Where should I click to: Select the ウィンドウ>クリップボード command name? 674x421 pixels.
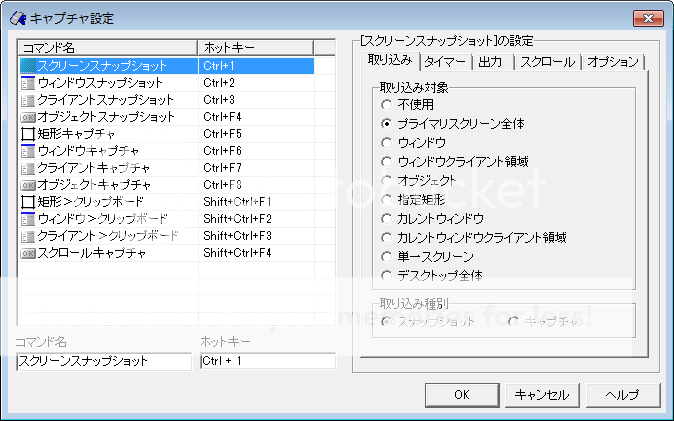[x=103, y=219]
